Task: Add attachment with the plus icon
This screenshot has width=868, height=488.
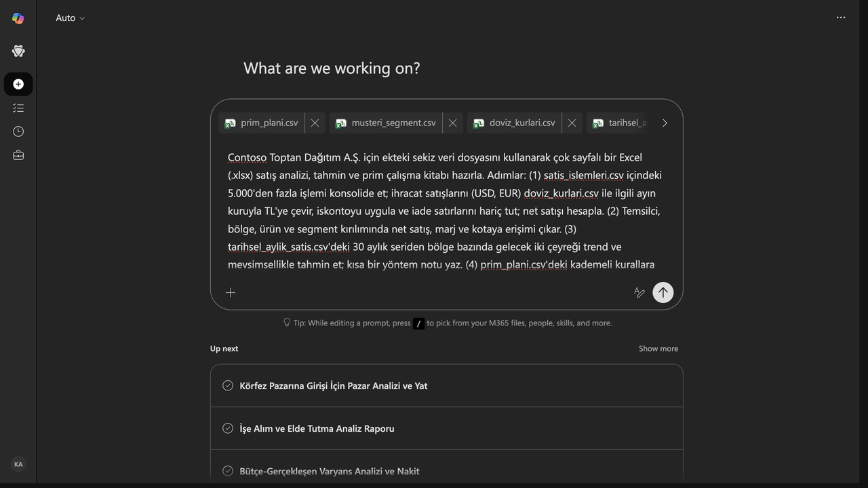Action: pyautogui.click(x=231, y=292)
